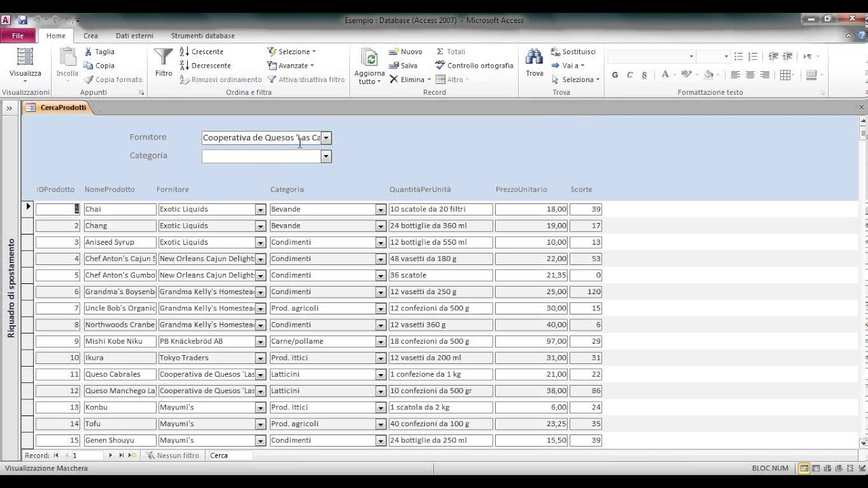
Task: Align text left in ribbon
Action: [x=735, y=75]
